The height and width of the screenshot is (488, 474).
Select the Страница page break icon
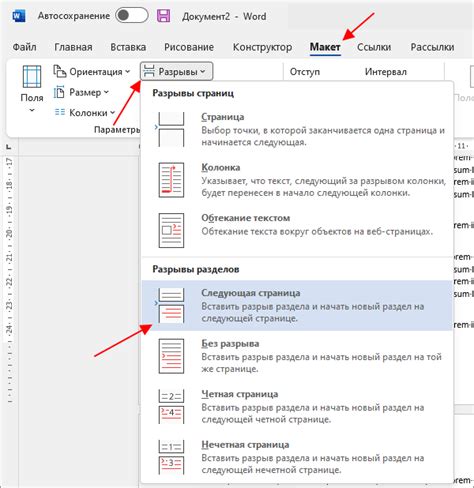171,129
